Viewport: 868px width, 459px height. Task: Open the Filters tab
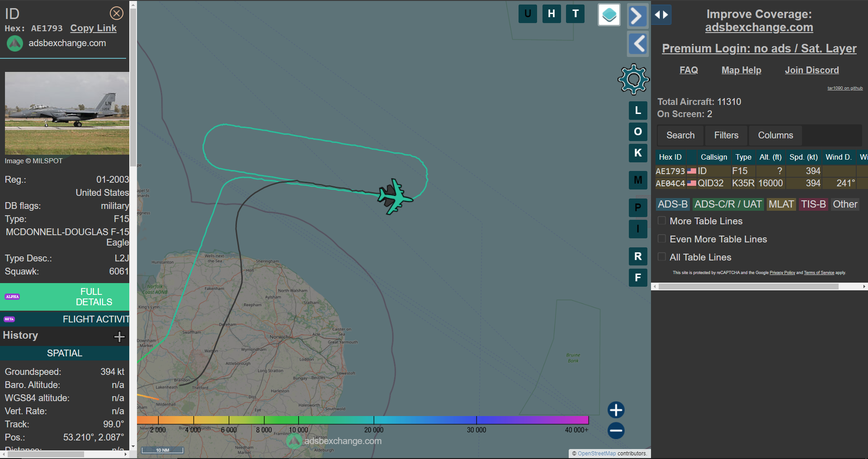coord(726,135)
